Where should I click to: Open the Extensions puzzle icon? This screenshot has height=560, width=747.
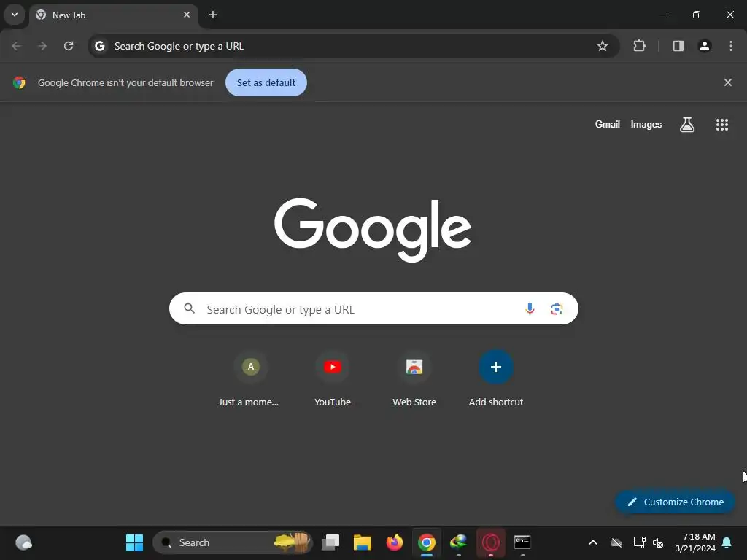[x=639, y=46]
